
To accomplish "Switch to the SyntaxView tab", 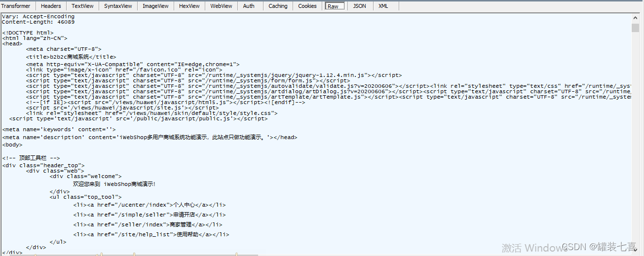I will (x=118, y=6).
